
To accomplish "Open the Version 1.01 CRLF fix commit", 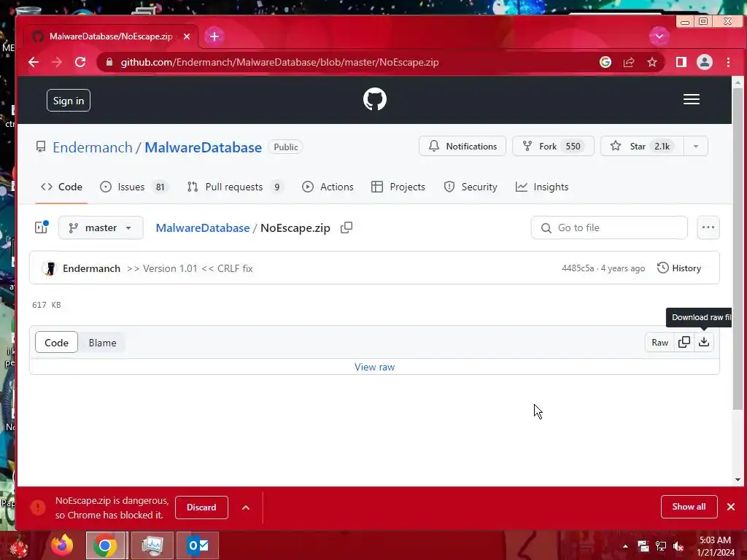I will (x=190, y=268).
